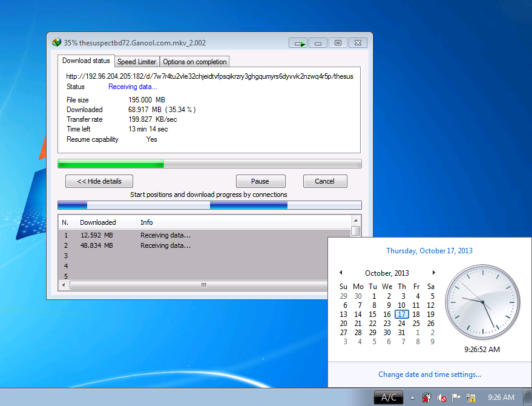Click the battery power icon in system tray
532x406 pixels.
pos(427,398)
